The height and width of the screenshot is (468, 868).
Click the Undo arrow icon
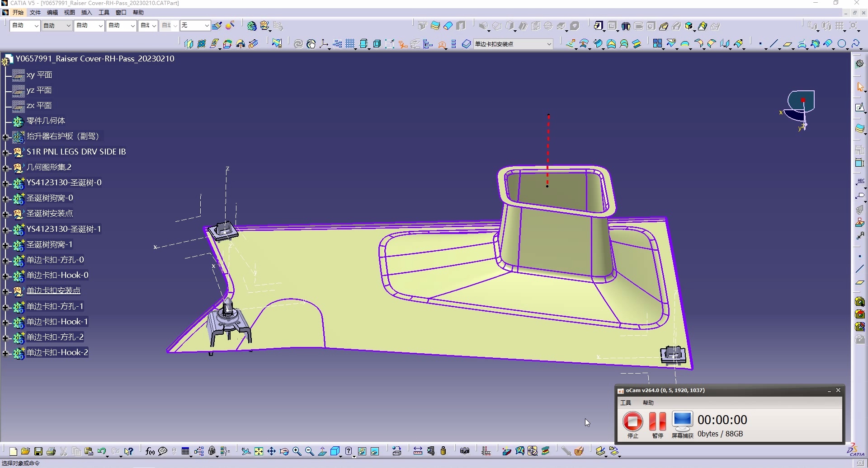click(x=101, y=451)
